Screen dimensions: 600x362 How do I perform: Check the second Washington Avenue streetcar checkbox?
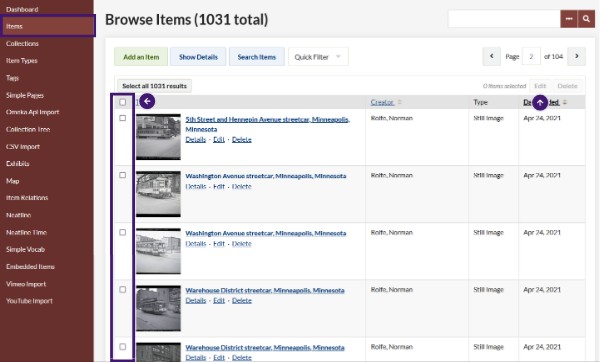(122, 232)
